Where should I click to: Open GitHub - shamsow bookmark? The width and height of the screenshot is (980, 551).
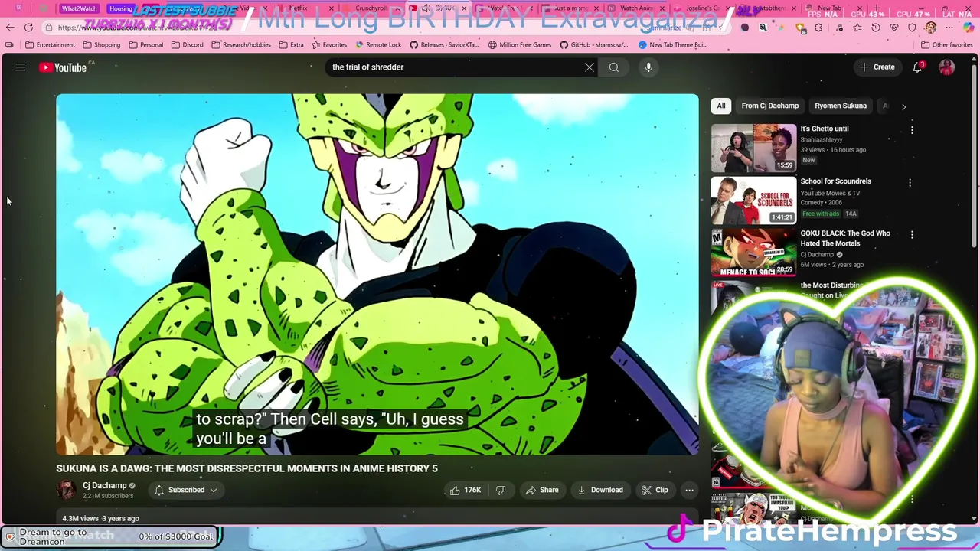593,44
